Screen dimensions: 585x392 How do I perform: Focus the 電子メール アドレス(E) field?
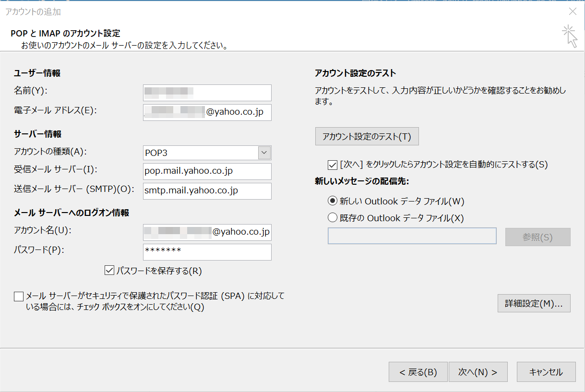[207, 112]
